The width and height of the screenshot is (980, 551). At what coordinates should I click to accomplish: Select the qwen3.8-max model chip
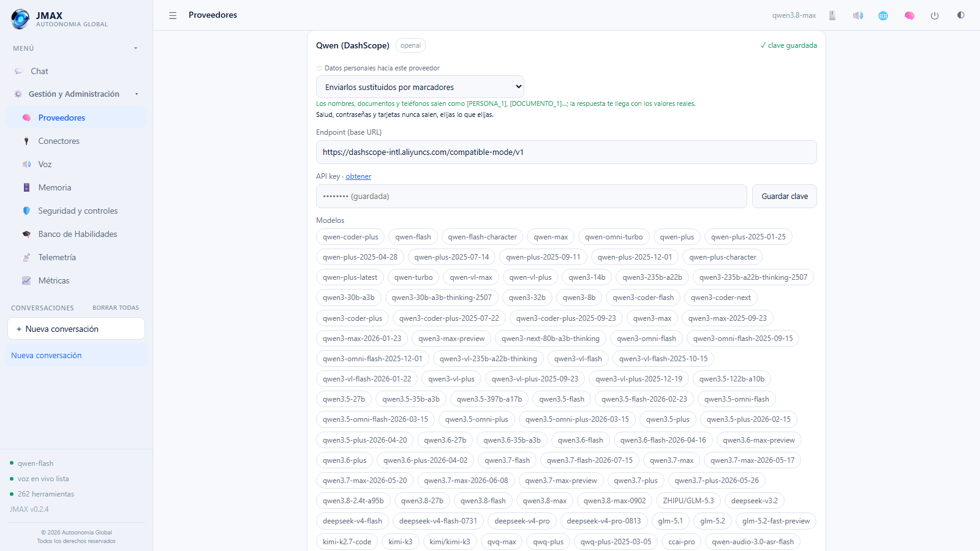545,501
